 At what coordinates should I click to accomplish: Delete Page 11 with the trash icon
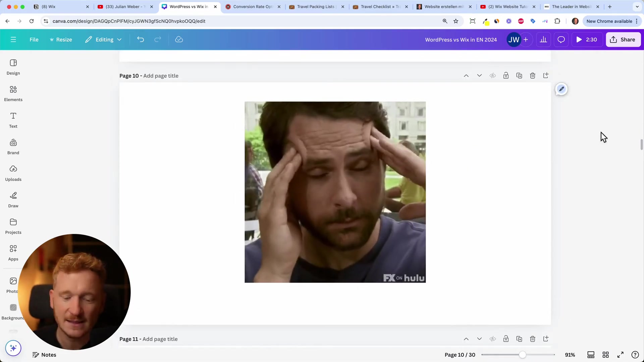(533, 339)
